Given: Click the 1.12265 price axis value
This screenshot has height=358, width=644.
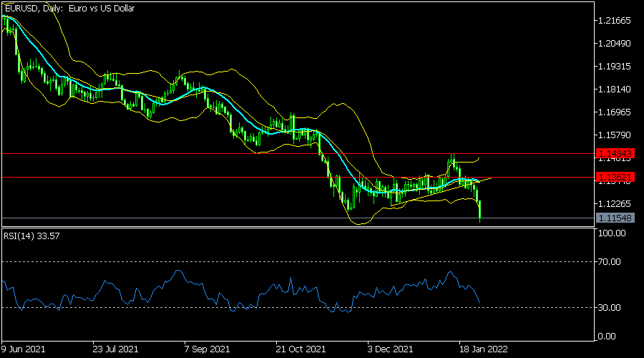Looking at the screenshot, I should tap(615, 204).
